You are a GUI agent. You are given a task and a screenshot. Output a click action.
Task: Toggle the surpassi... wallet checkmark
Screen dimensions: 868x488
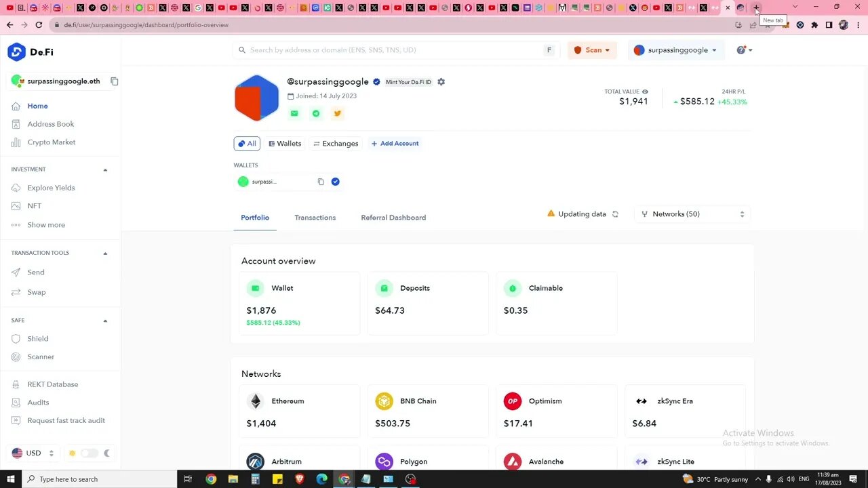click(x=335, y=182)
